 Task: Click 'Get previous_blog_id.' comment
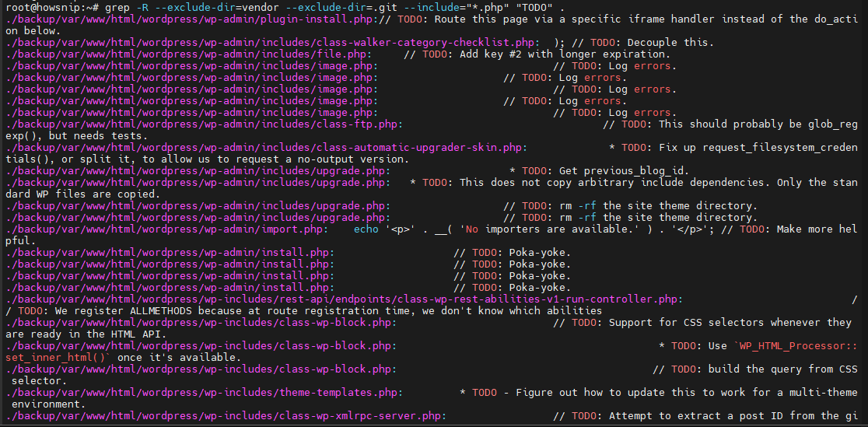pyautogui.click(x=624, y=170)
